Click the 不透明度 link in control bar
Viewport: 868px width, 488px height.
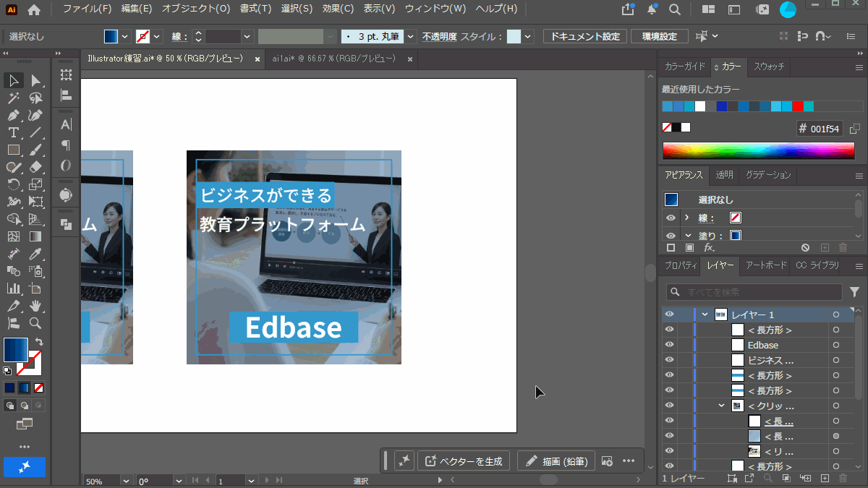click(440, 36)
